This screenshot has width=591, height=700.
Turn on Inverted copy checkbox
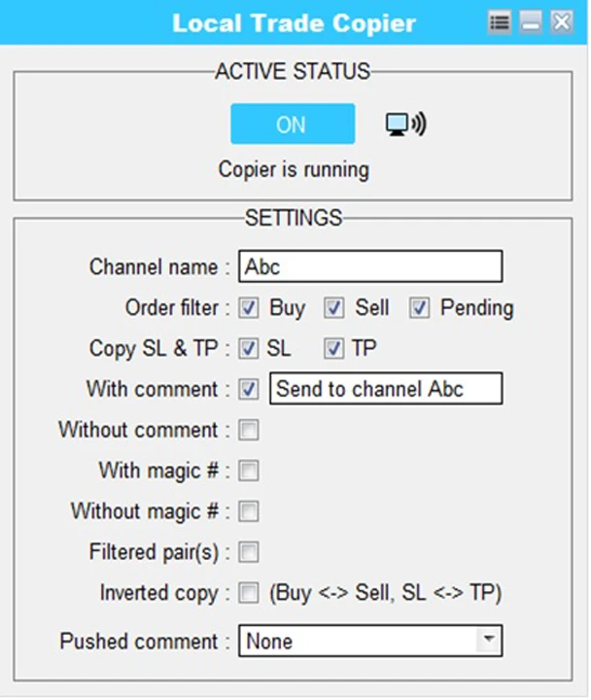point(249,593)
